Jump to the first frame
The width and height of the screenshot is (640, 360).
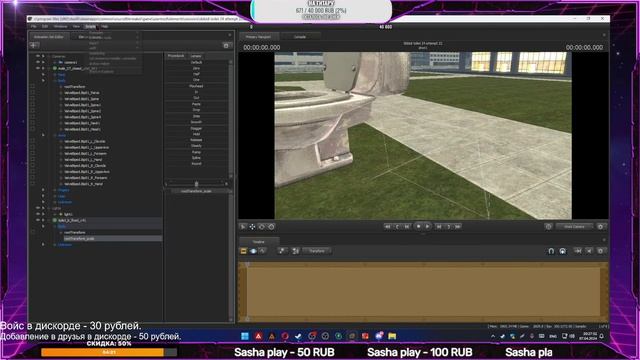pyautogui.click(x=387, y=227)
